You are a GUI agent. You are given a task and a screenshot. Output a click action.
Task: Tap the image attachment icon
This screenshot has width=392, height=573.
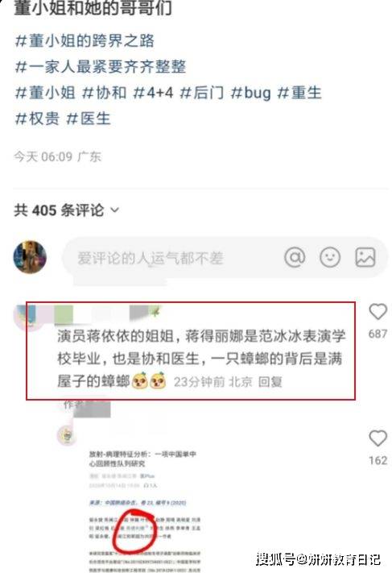(x=365, y=257)
